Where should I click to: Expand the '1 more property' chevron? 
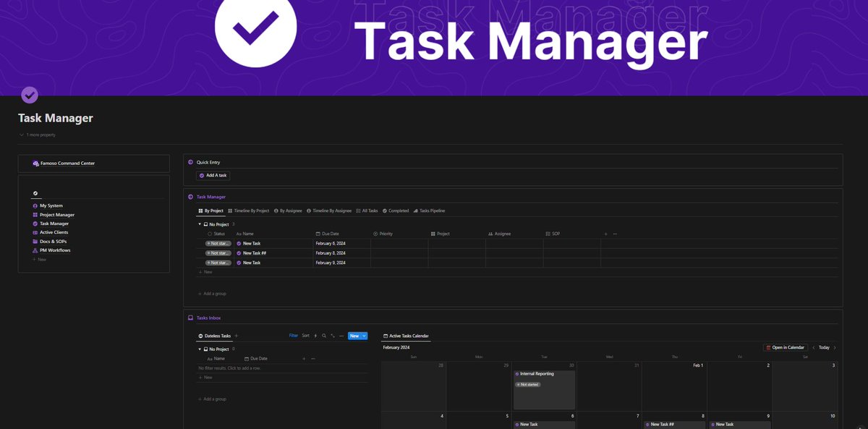tap(22, 135)
